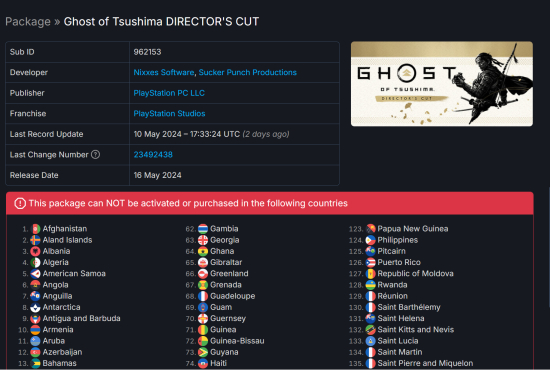The width and height of the screenshot is (550, 370).
Task: Open the PlayStation Studios franchise link
Action: pyautogui.click(x=169, y=113)
